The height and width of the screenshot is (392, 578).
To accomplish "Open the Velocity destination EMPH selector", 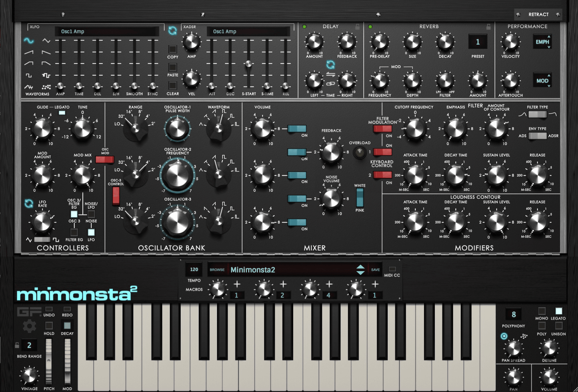I will (542, 42).
